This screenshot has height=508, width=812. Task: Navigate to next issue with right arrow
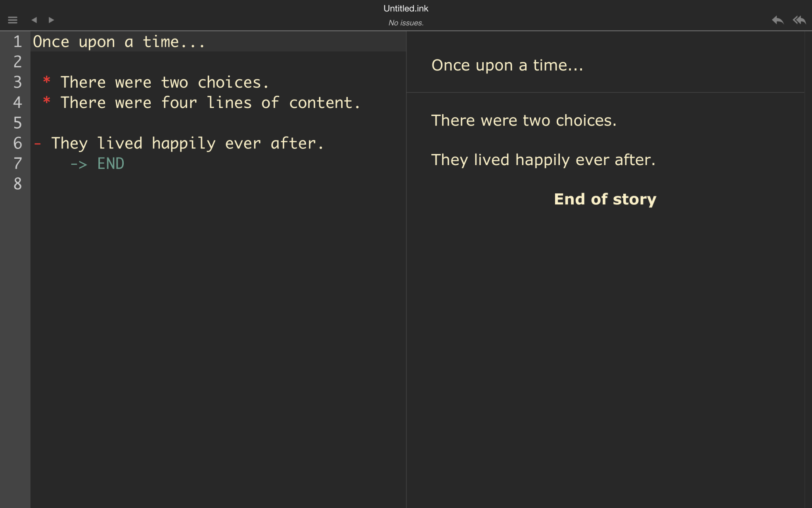[x=51, y=19]
